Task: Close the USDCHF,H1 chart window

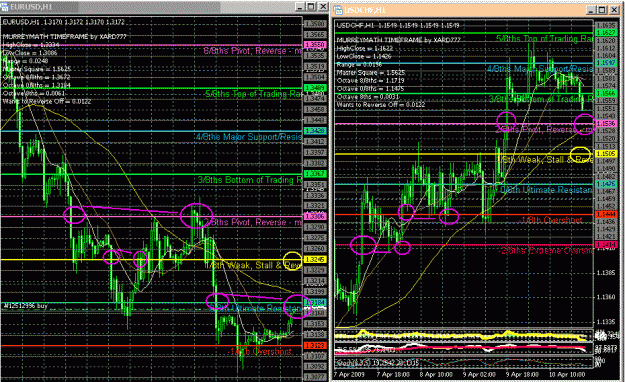Action: [614, 10]
